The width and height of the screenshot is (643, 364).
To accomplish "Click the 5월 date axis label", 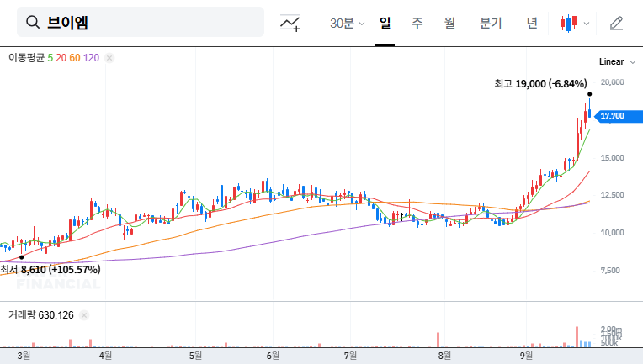I will pos(195,356).
